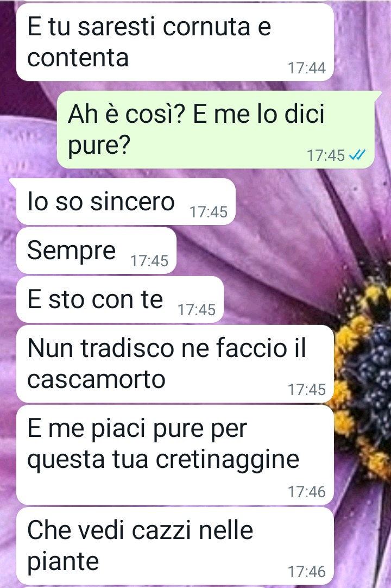Image resolution: width=391 pixels, height=588 pixels.
Task: Tap the timestamp next to 'Sempre'
Action: tap(149, 261)
